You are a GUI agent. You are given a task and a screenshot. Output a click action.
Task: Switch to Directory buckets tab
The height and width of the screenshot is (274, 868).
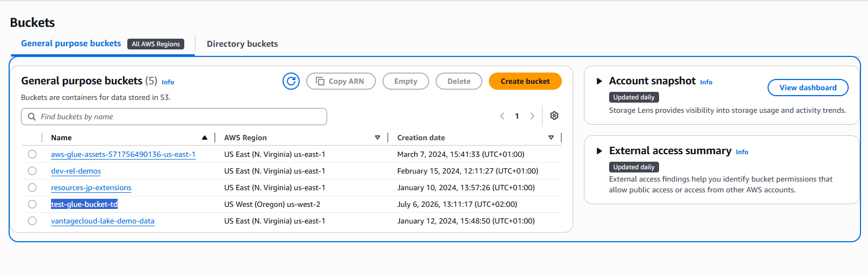click(242, 44)
